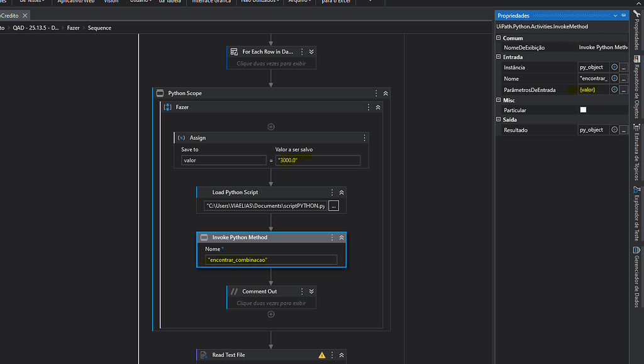Open the Invoke Python Method options menu
The image size is (644, 364).
(332, 237)
